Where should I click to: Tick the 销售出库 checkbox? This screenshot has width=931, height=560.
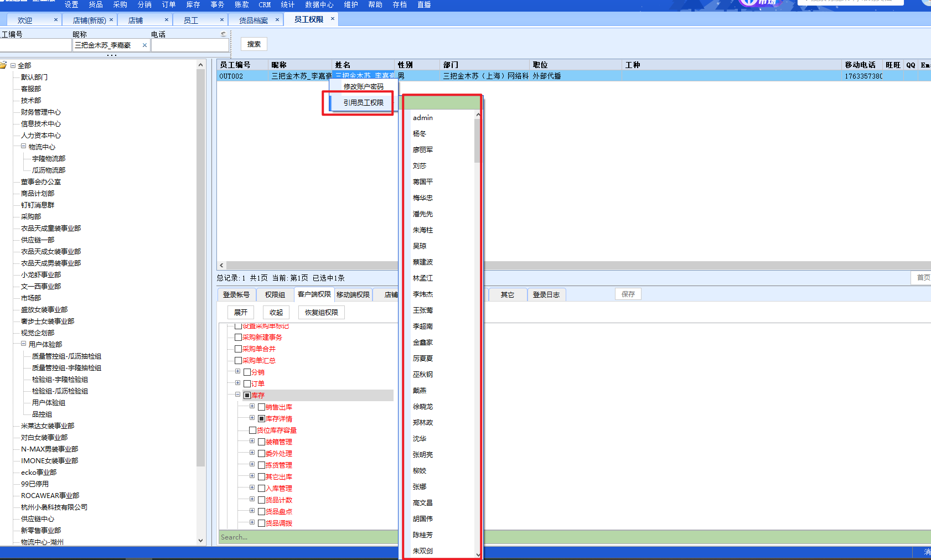click(x=261, y=407)
